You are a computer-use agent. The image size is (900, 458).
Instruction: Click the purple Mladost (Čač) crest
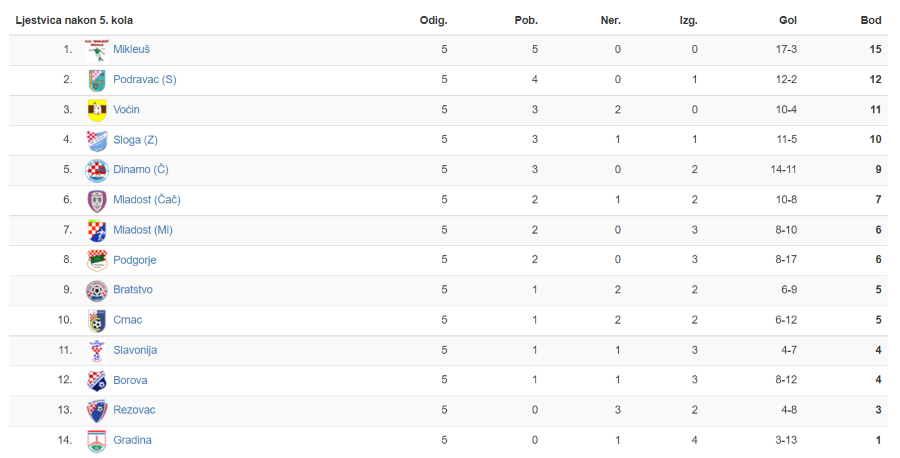96,201
